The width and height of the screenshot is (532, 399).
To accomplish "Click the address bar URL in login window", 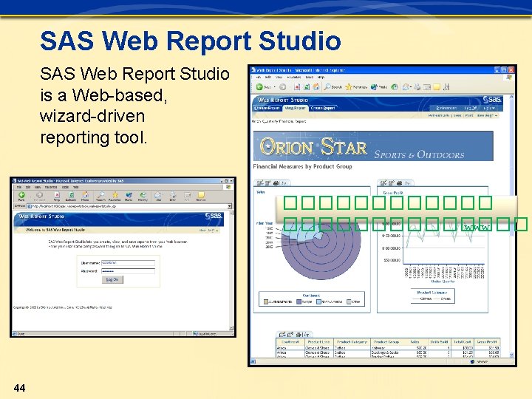I will pyautogui.click(x=74, y=206).
